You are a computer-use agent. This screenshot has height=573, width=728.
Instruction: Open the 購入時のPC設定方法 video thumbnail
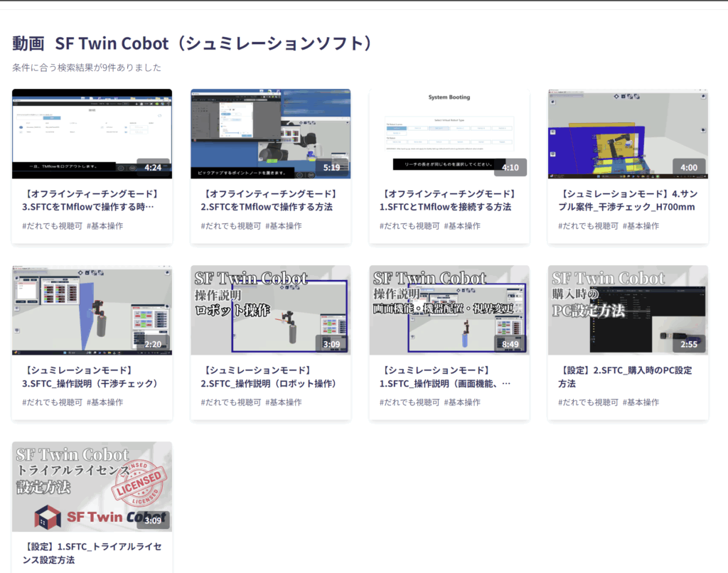[x=628, y=310]
